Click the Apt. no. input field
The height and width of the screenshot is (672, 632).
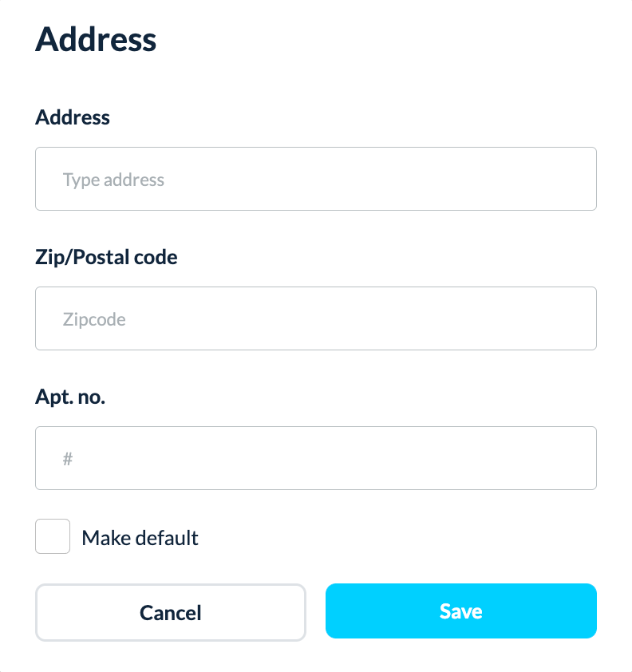315,458
